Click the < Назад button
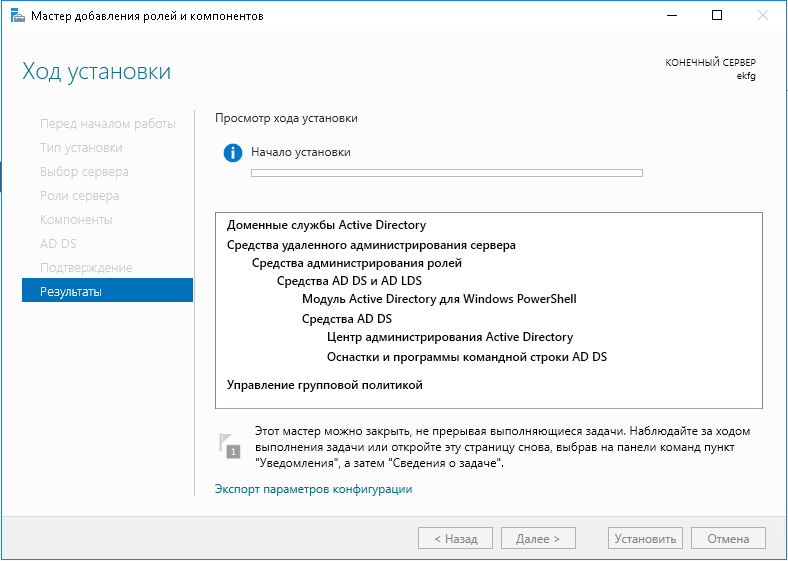Viewport: 788px width, 561px height. coord(455,538)
